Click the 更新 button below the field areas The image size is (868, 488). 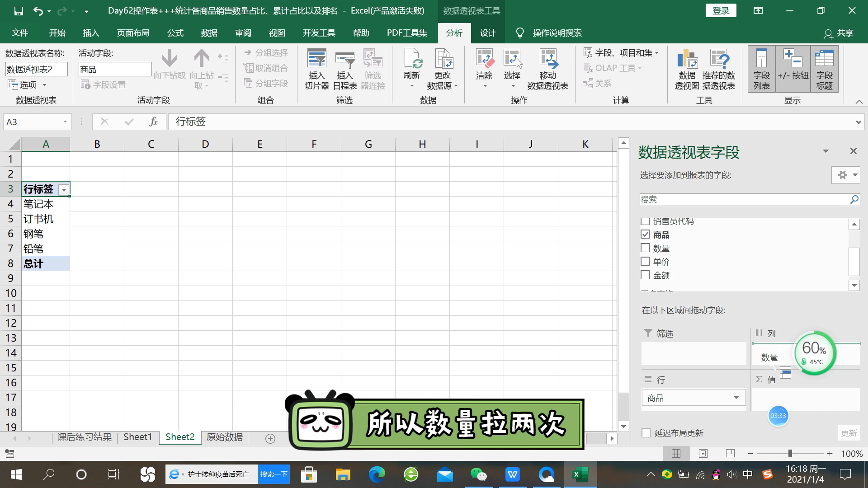tap(849, 433)
